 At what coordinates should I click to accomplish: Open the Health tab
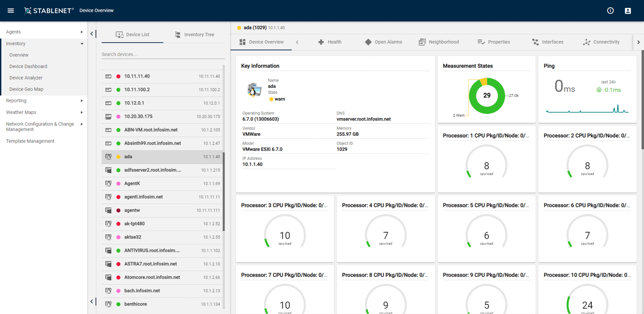(330, 42)
